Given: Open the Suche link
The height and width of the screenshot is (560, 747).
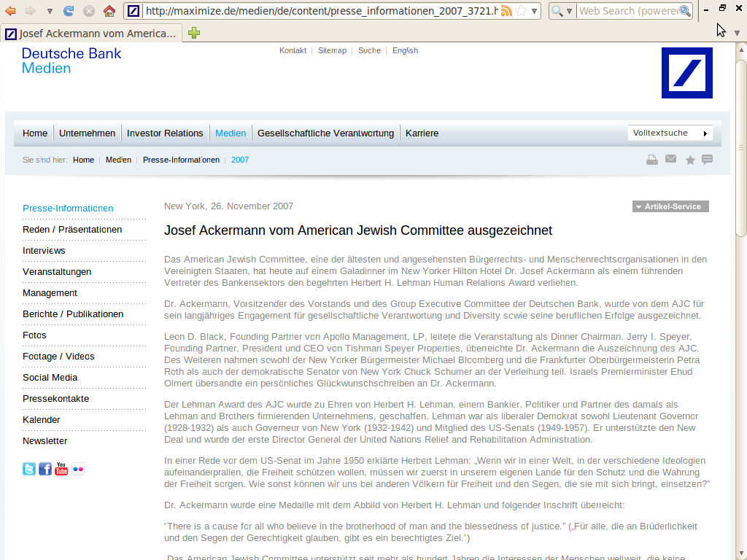Looking at the screenshot, I should coord(369,50).
